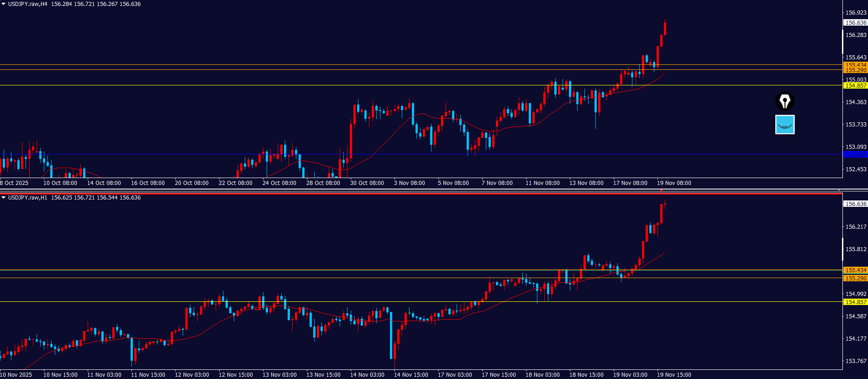The height and width of the screenshot is (379, 868).
Task: Click the 30 Oct 08:00 time label
Action: click(367, 183)
